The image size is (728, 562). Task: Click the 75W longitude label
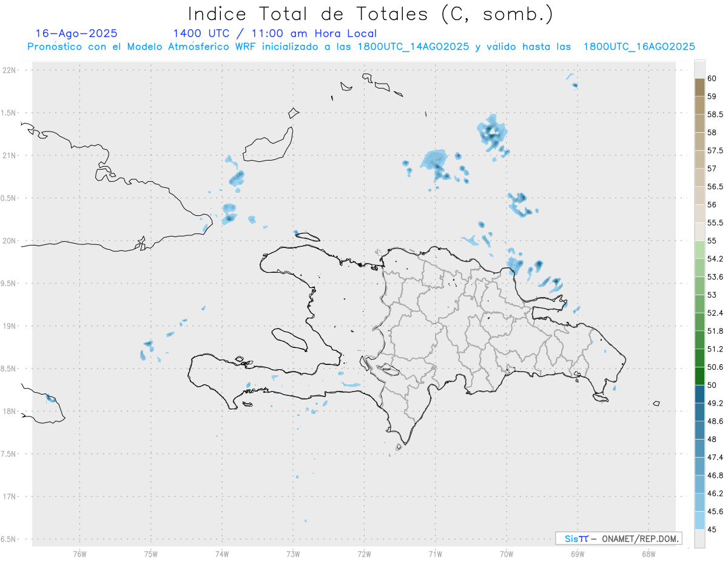150,554
